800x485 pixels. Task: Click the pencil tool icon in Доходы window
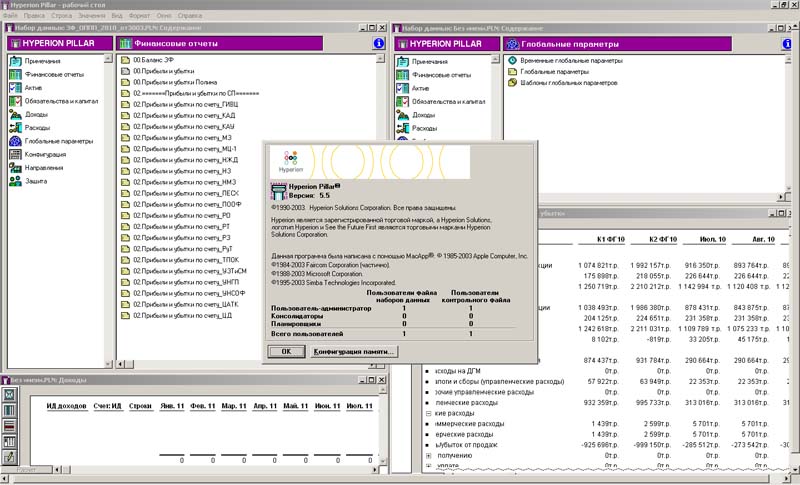click(10, 457)
